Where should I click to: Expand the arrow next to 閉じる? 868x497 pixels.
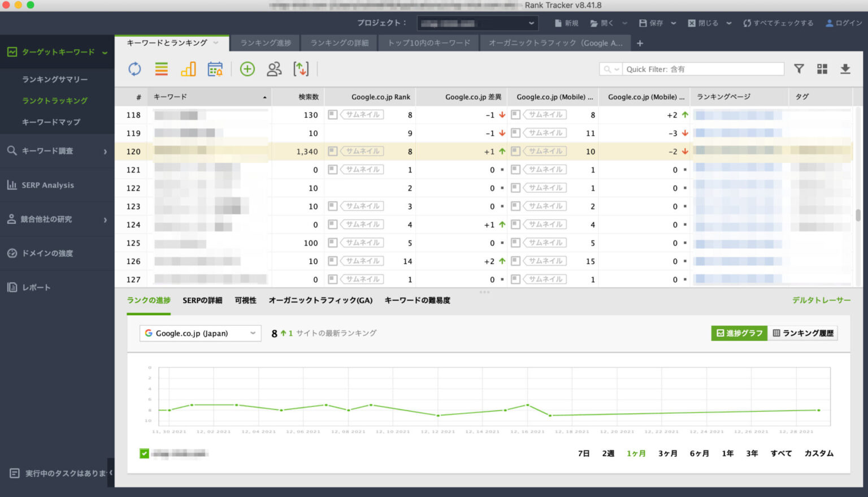[729, 23]
